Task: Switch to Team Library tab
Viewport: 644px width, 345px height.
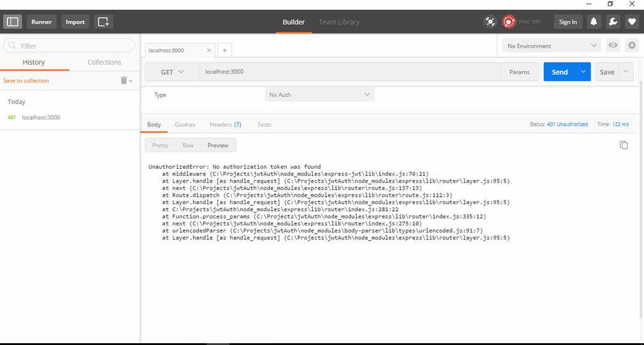Action: 339,22
